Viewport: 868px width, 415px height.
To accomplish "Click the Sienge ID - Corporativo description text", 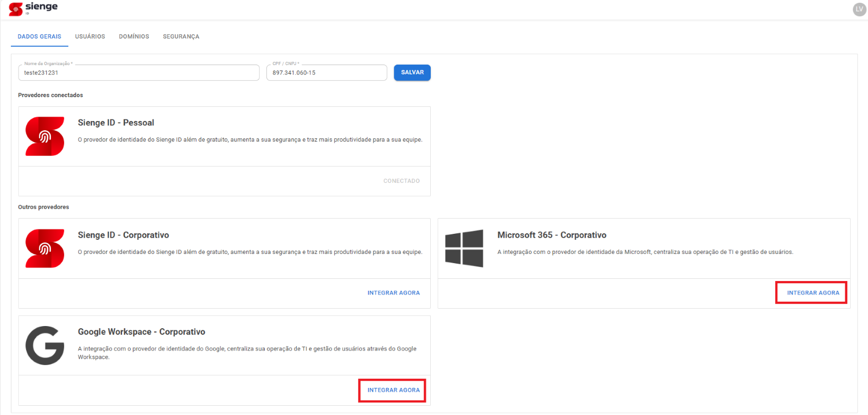I will pyautogui.click(x=250, y=252).
